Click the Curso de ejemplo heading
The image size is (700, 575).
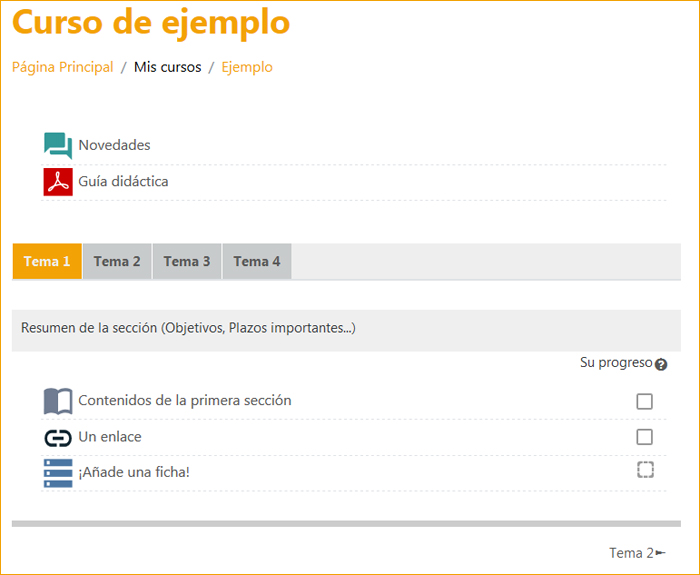pos(151,22)
